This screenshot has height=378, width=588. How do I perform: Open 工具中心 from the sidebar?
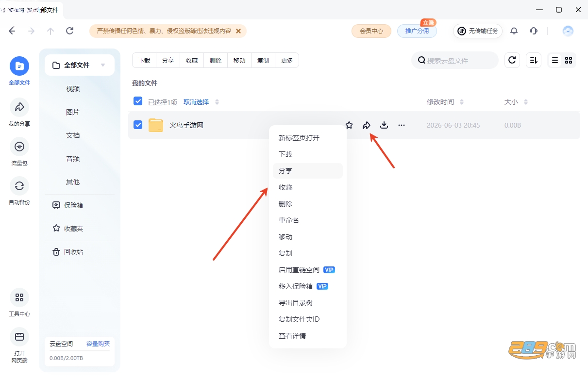[x=19, y=302]
